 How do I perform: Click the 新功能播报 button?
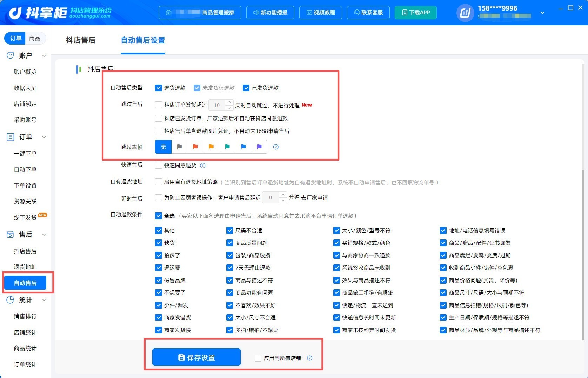pyautogui.click(x=270, y=13)
